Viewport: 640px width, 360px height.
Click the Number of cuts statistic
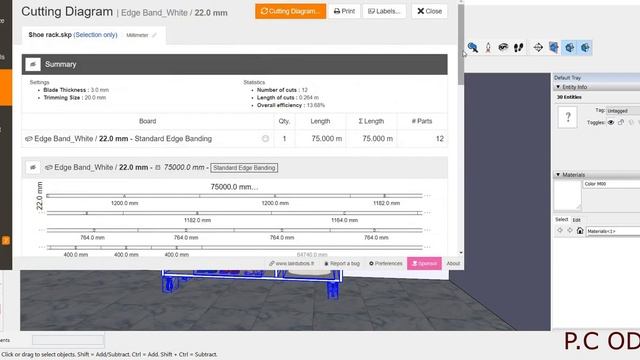(282, 90)
